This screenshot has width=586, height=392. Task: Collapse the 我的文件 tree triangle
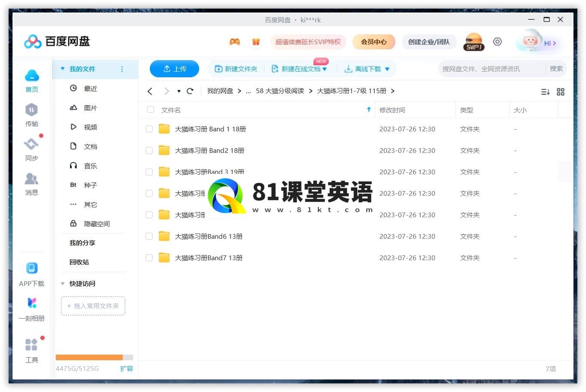pyautogui.click(x=63, y=69)
